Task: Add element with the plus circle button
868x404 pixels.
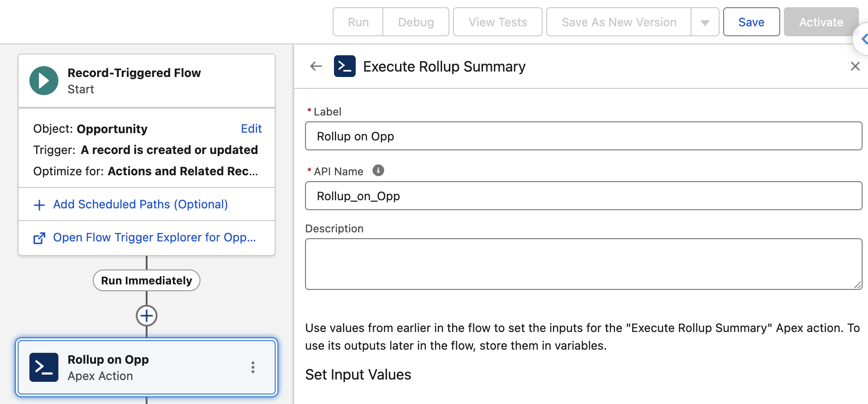Action: (x=147, y=316)
